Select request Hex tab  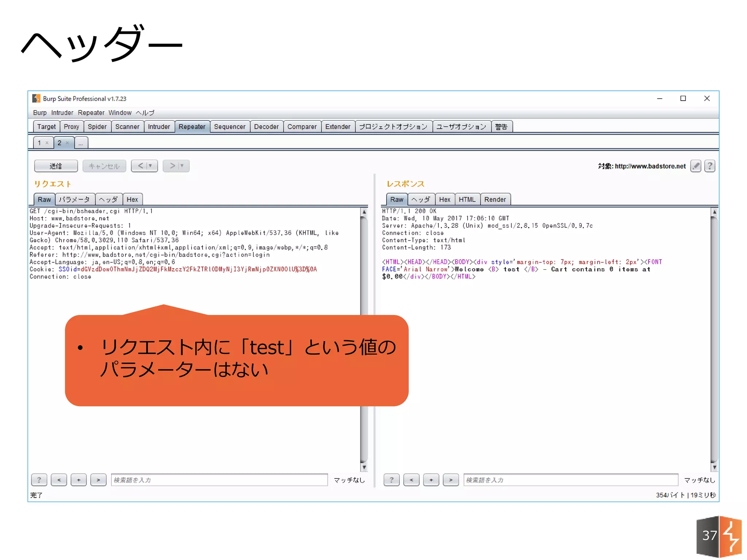pos(132,199)
